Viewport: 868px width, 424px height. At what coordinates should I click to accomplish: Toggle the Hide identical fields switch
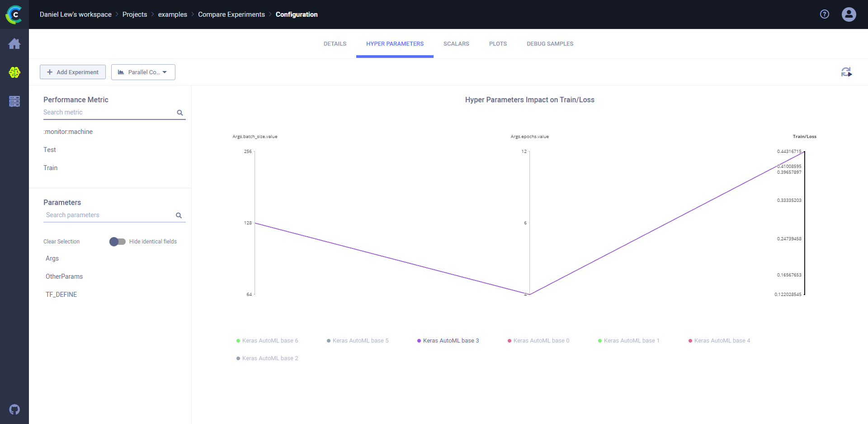tap(118, 242)
